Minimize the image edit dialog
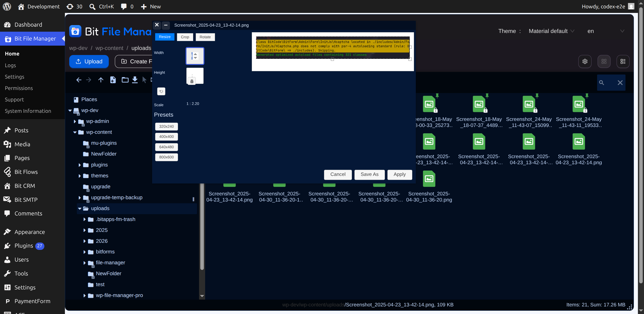Screen dimensions: 644x314 [x=166, y=25]
